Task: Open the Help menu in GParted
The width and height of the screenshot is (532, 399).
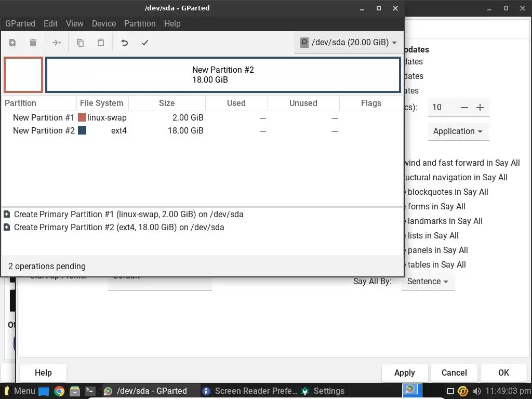Action: coord(172,24)
